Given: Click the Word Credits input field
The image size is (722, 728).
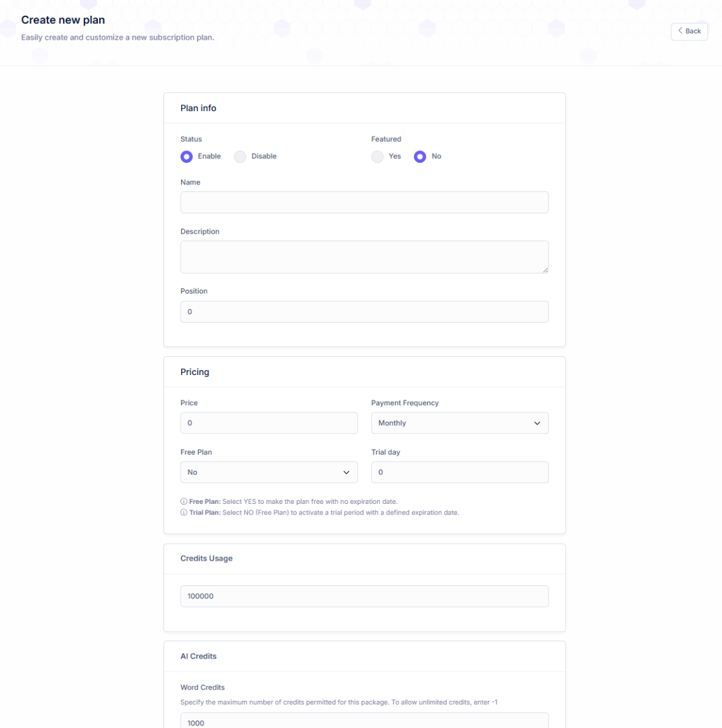Looking at the screenshot, I should tap(364, 722).
